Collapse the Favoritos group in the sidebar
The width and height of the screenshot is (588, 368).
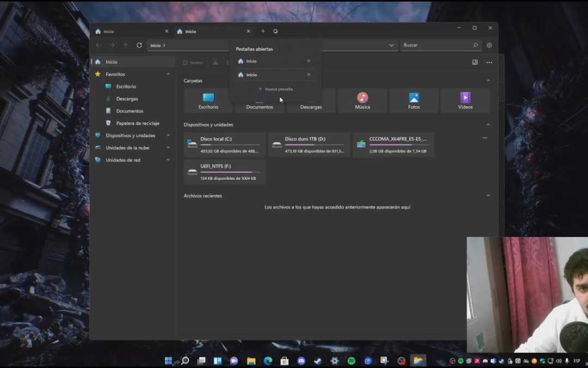click(168, 74)
